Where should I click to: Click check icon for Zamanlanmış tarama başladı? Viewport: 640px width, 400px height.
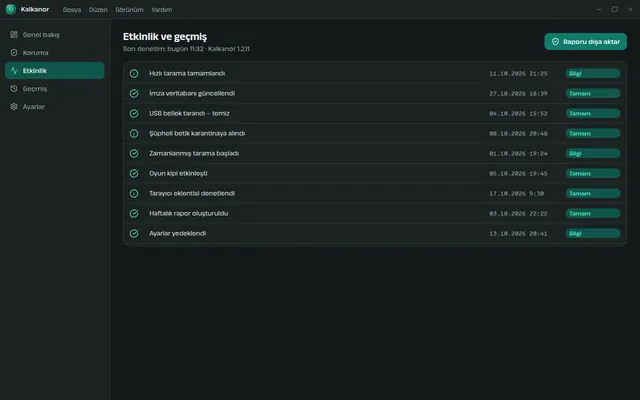134,153
